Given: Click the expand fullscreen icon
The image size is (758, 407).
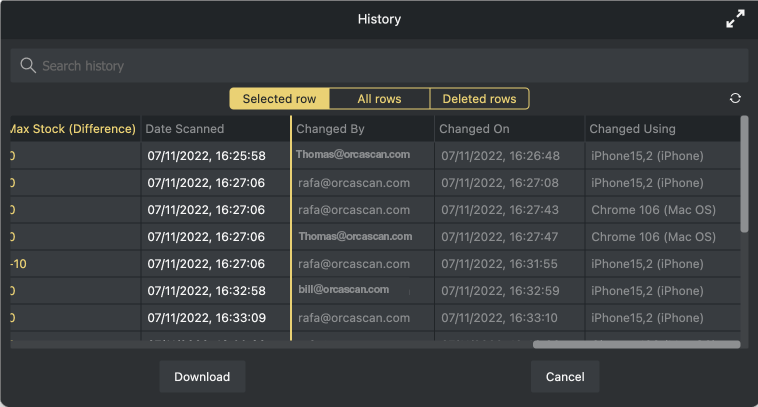Looking at the screenshot, I should pyautogui.click(x=735, y=19).
